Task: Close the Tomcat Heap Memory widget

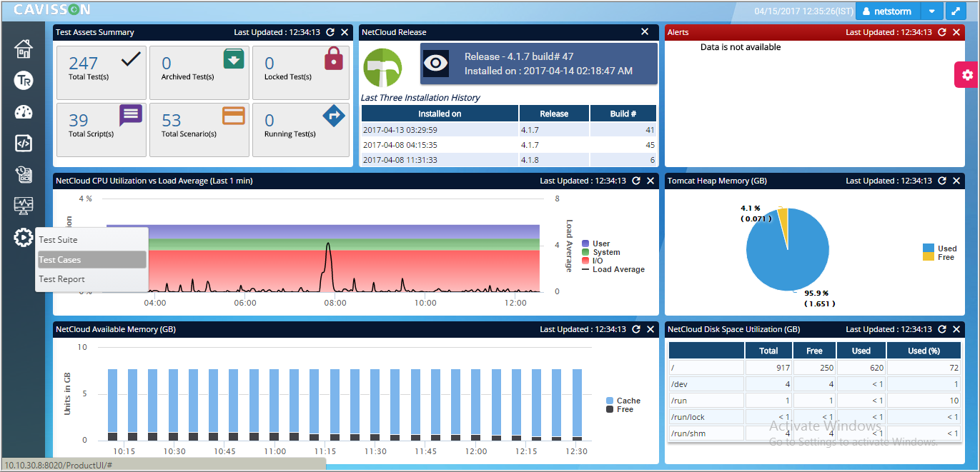Action: click(x=956, y=181)
